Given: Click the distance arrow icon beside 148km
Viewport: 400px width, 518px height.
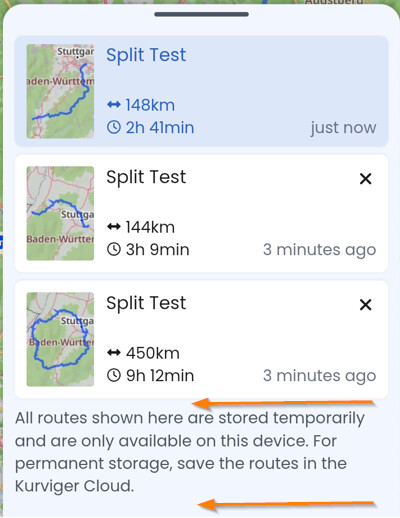Looking at the screenshot, I should point(114,105).
